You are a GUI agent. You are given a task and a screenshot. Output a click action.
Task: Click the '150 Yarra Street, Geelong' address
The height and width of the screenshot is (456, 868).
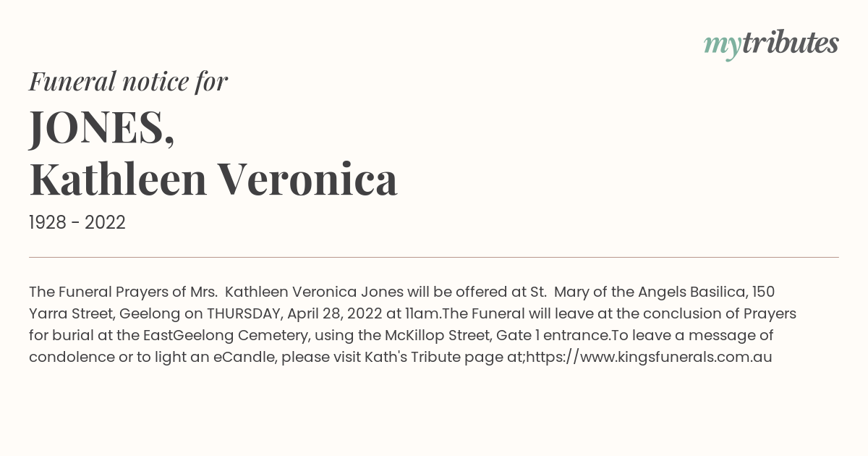point(402,303)
